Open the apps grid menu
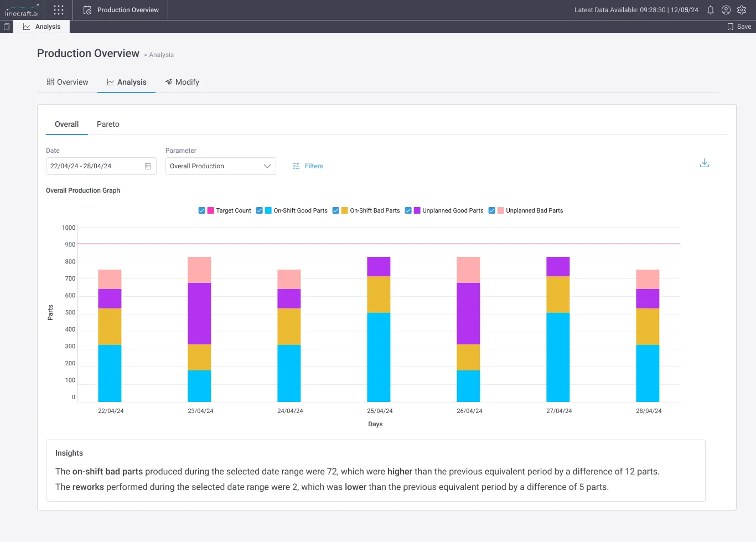This screenshot has height=542, width=756. pos(59,10)
